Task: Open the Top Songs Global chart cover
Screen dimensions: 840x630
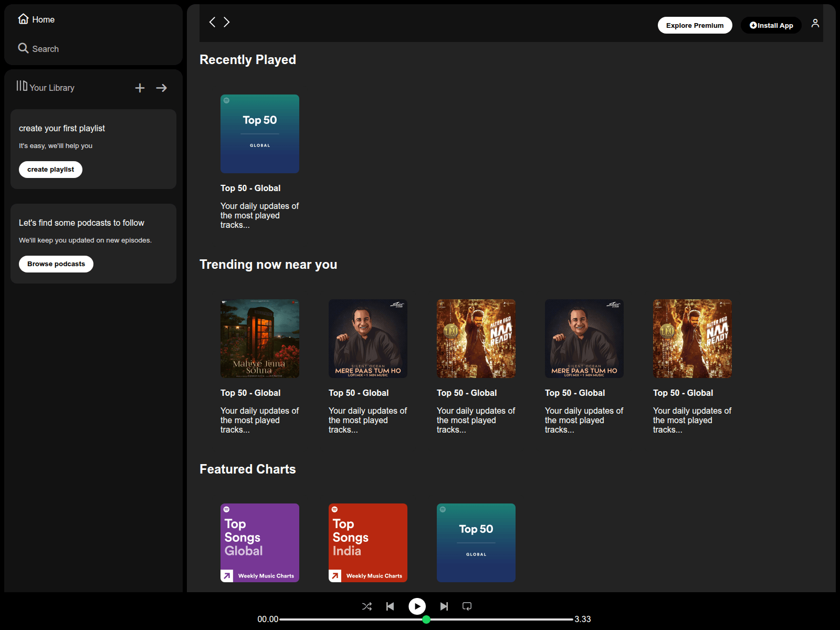Action: point(260,543)
